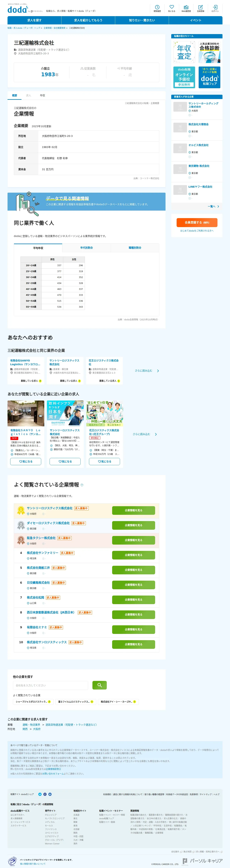Click the magnifier search button for companies
230x868 pixels.
pos(99,685)
